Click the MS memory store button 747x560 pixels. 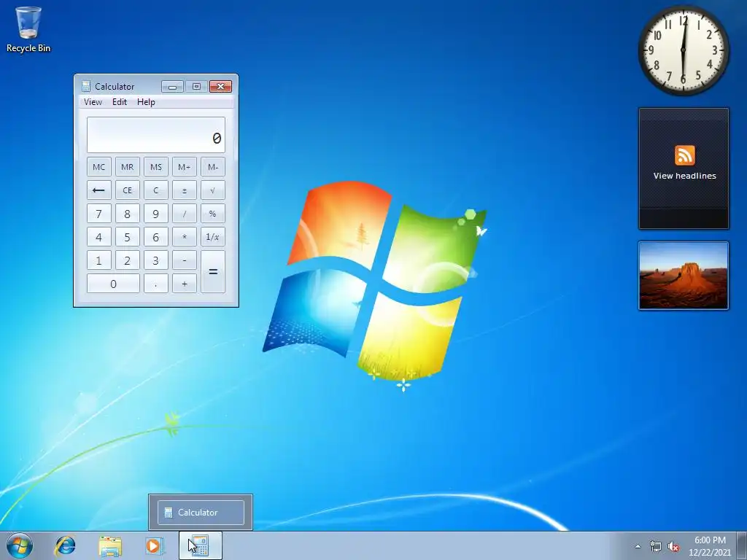[156, 167]
